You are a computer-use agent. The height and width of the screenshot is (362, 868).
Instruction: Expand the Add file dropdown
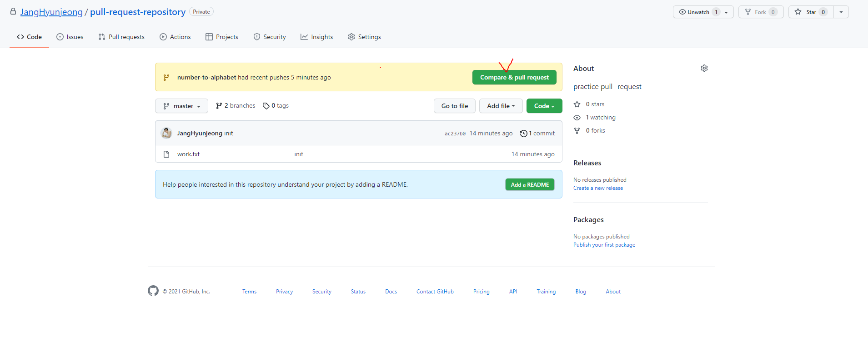tap(501, 106)
